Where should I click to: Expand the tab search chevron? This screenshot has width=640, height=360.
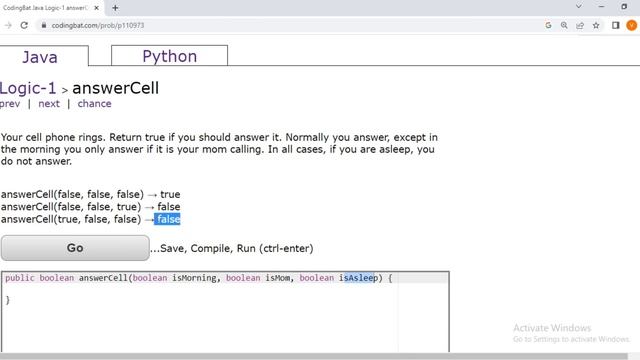pyautogui.click(x=579, y=7)
